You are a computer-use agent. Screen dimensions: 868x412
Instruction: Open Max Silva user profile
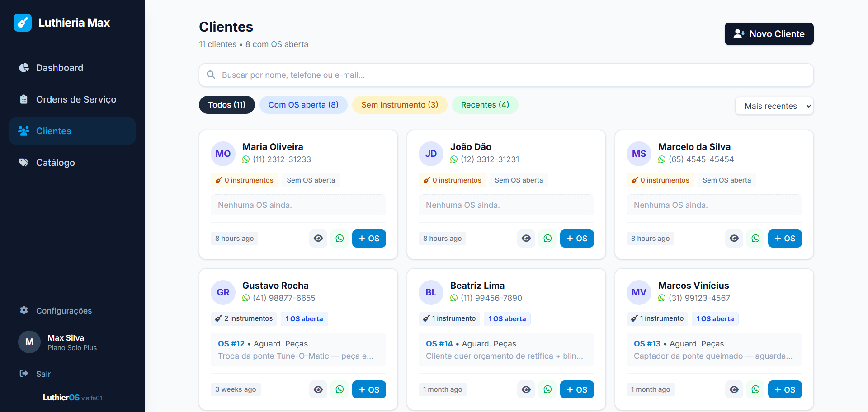(x=72, y=342)
